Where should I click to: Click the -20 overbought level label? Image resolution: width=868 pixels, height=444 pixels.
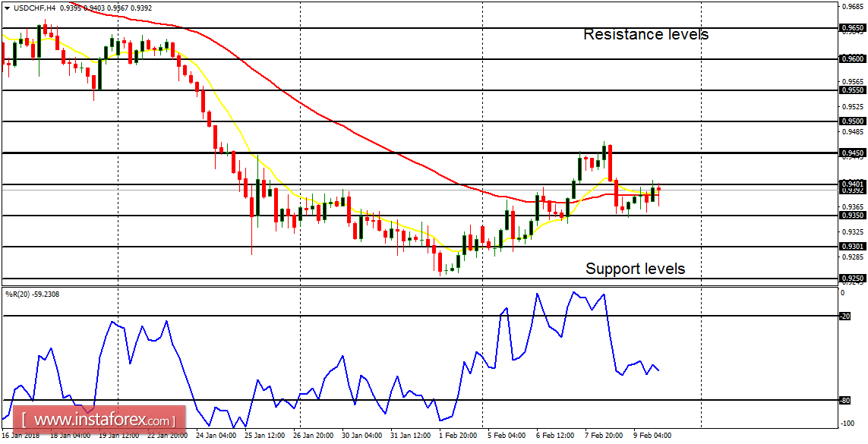844,316
